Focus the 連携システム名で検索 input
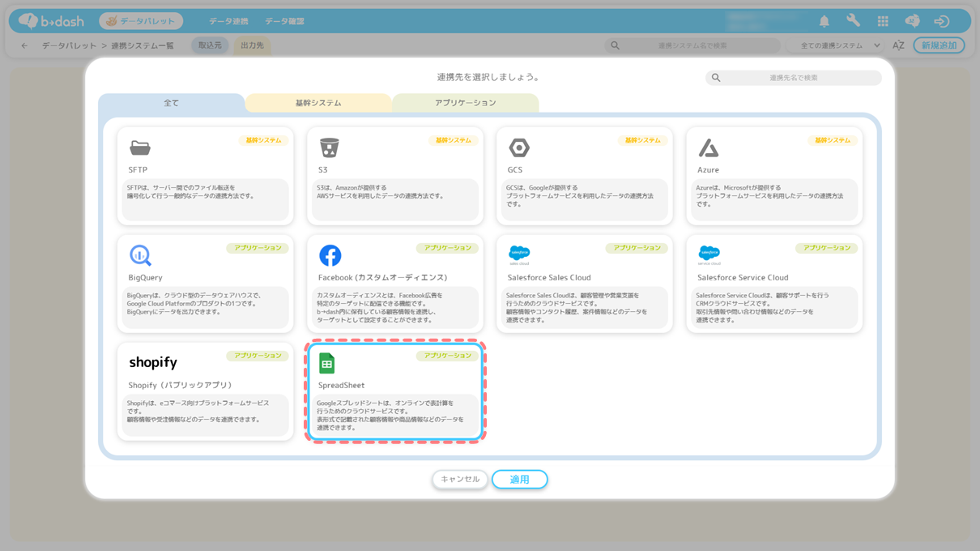 pyautogui.click(x=692, y=45)
